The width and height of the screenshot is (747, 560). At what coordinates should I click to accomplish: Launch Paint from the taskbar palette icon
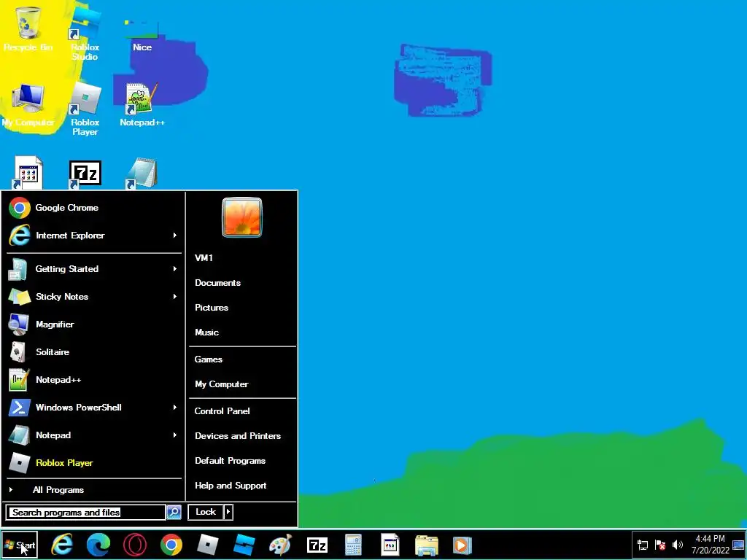281,545
